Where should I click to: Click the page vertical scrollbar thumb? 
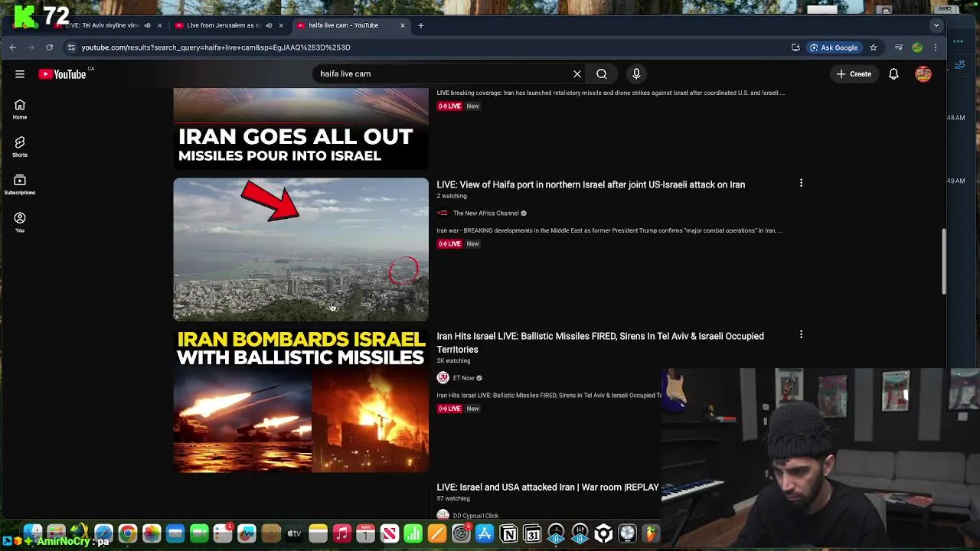tap(943, 261)
